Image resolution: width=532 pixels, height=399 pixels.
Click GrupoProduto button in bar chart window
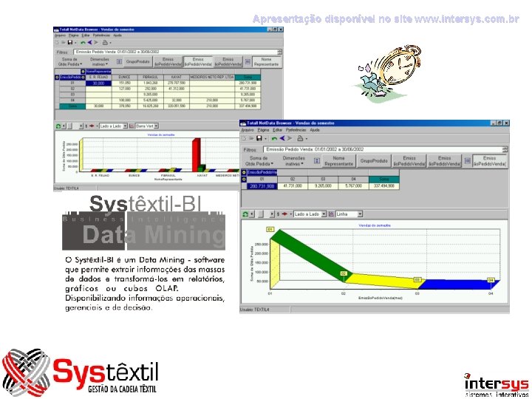(138, 62)
